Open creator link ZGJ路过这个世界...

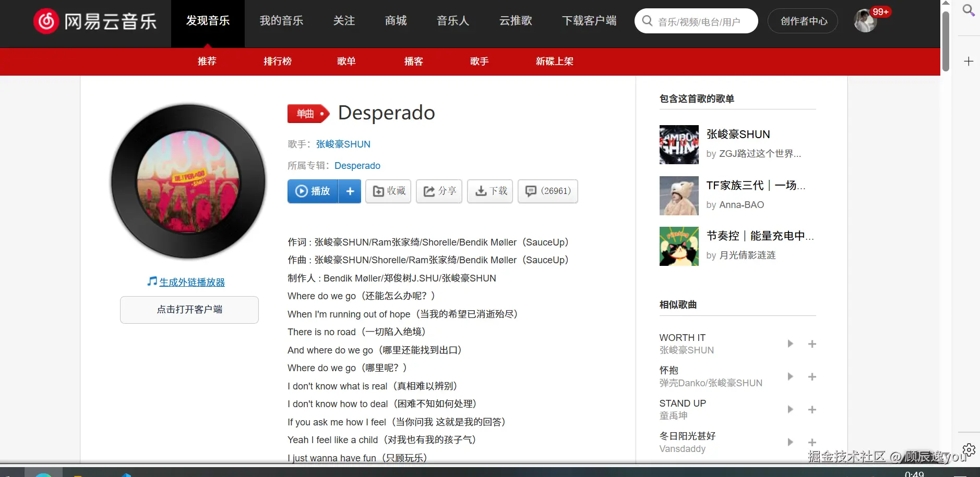[x=760, y=154]
